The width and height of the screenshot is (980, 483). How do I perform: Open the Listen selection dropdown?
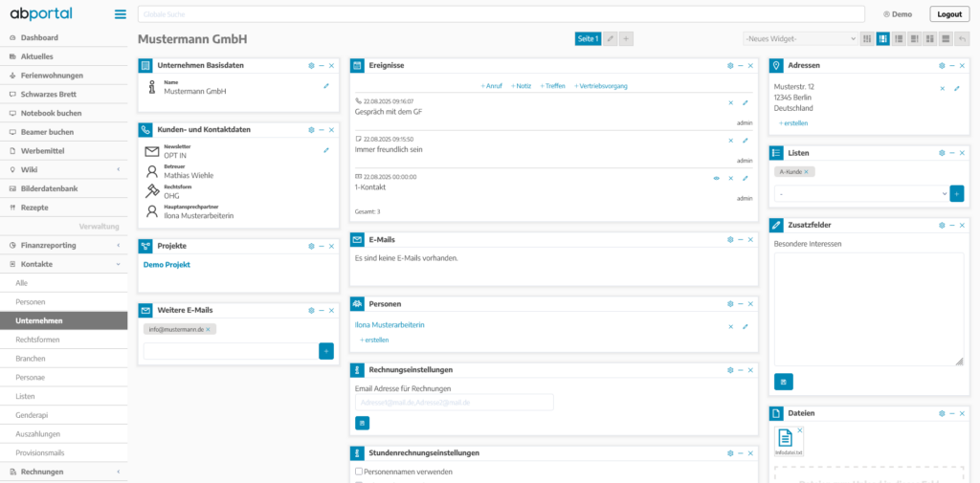(x=859, y=193)
